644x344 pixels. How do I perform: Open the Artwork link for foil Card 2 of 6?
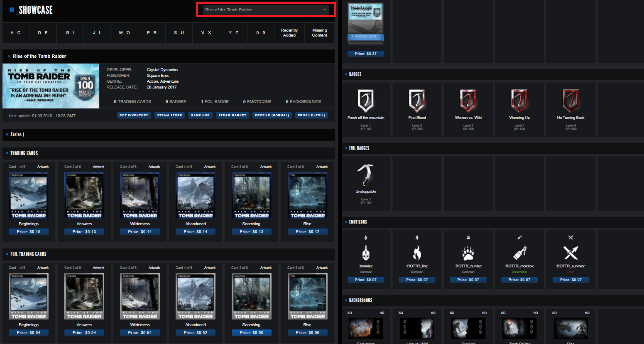coord(98,268)
